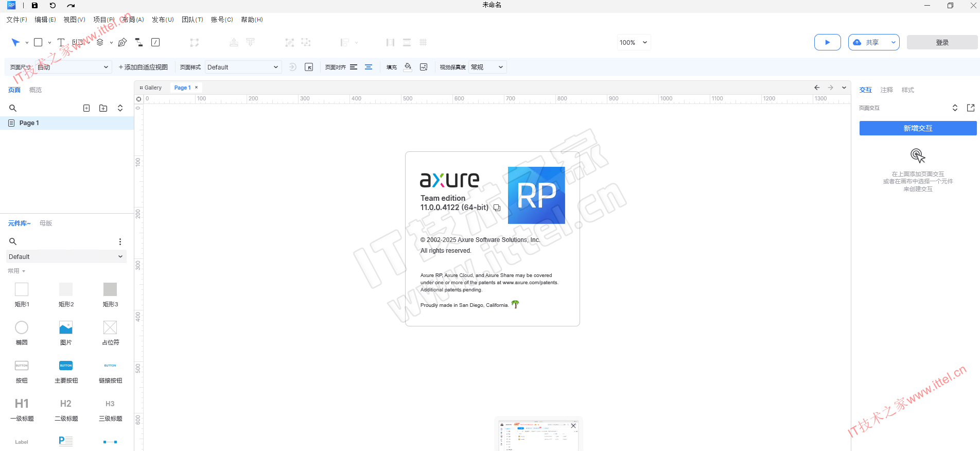Click the Login button (登录)

click(x=942, y=42)
